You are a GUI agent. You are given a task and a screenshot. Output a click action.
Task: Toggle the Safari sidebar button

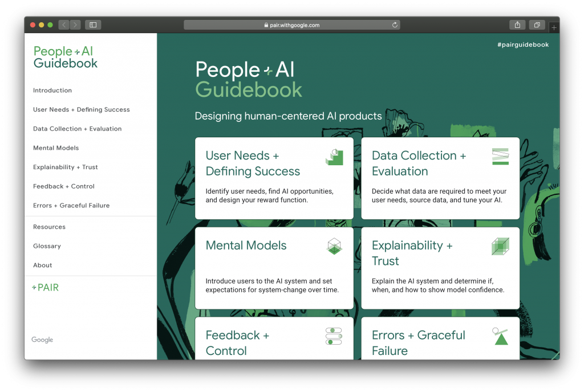point(93,25)
